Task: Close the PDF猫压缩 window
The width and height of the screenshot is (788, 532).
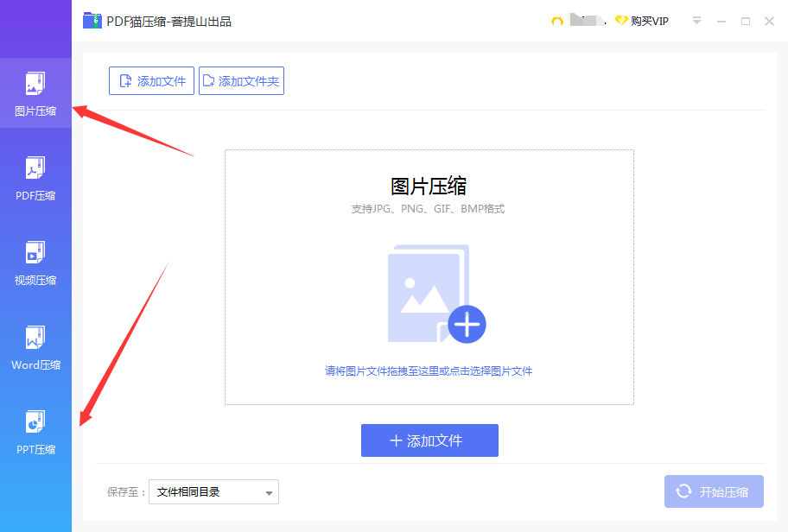Action: [x=769, y=21]
